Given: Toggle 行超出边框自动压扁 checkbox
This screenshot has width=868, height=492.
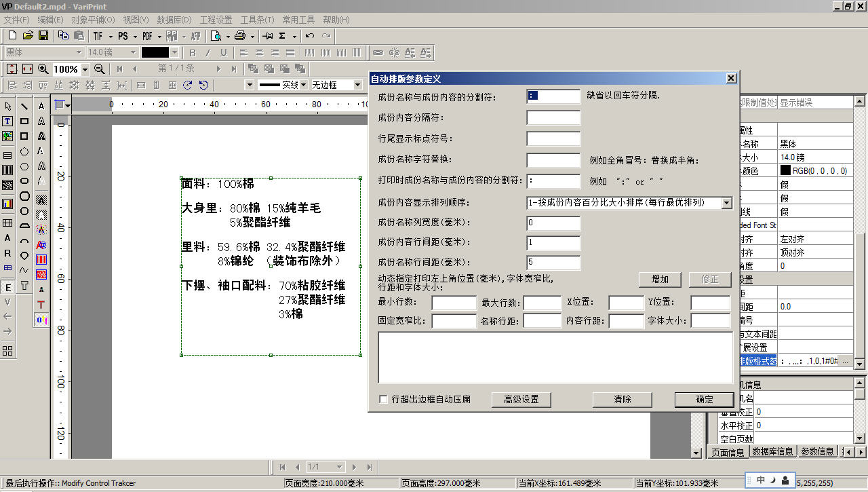Looking at the screenshot, I should [384, 399].
